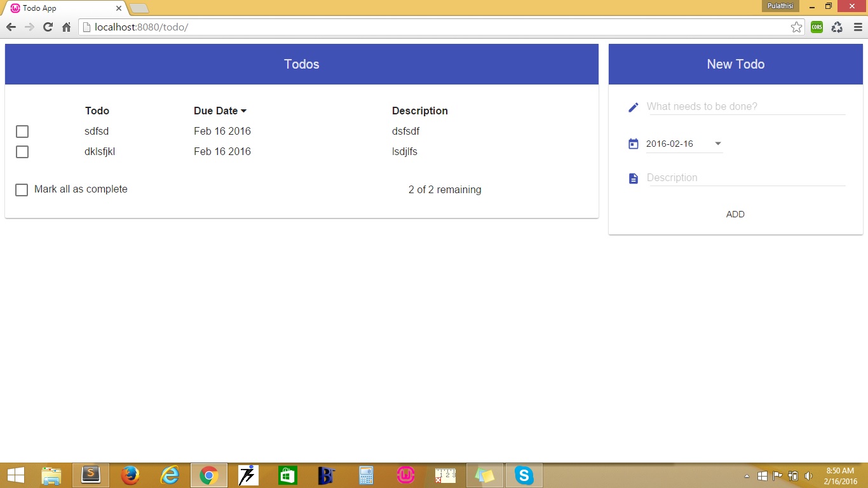Close the Todo App tab

119,8
